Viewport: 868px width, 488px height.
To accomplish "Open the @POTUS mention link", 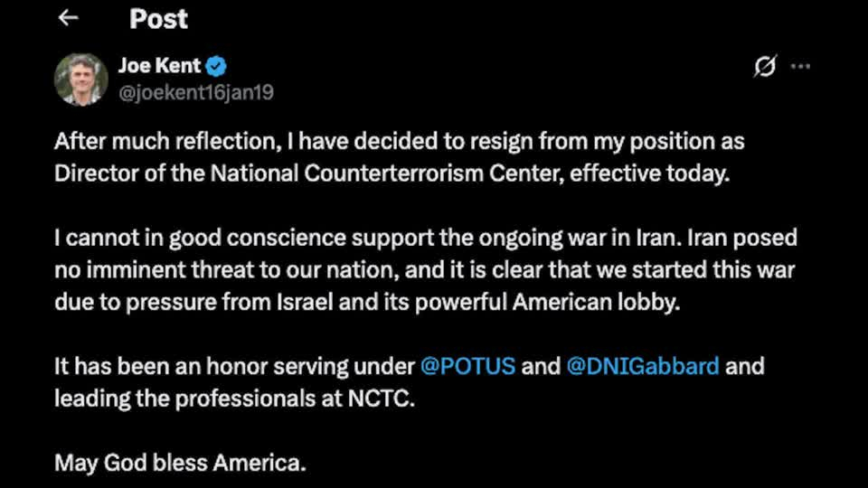I will [x=467, y=366].
